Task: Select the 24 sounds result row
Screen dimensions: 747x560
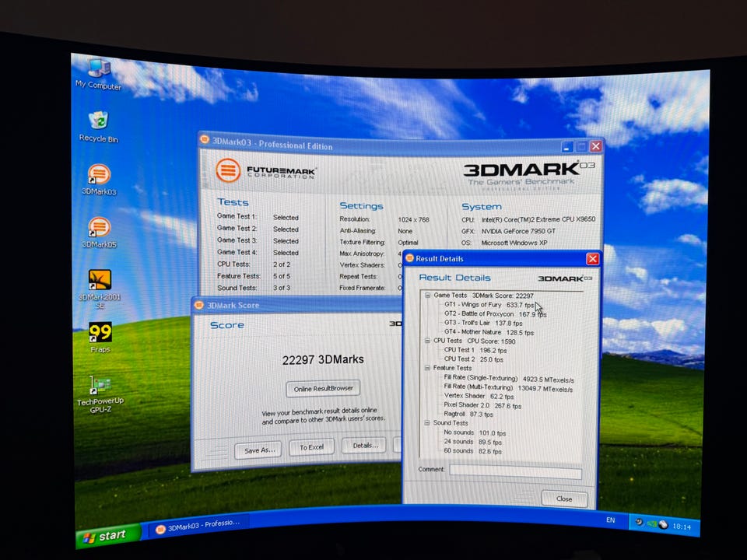Action: pyautogui.click(x=472, y=442)
